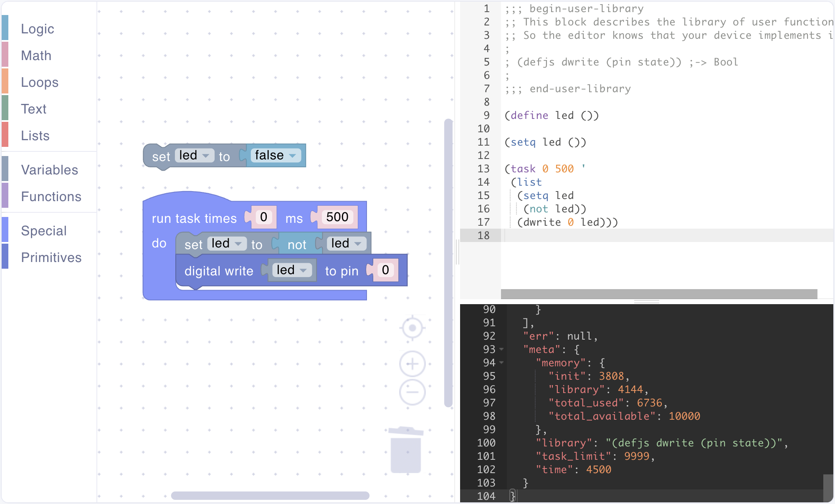Select the Primitives category
Viewport: 835px width, 504px height.
coord(51,257)
